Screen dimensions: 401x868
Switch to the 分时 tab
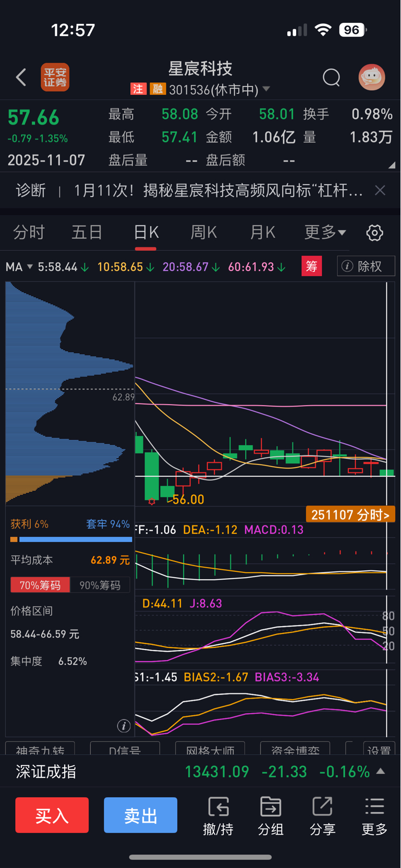coord(29,232)
